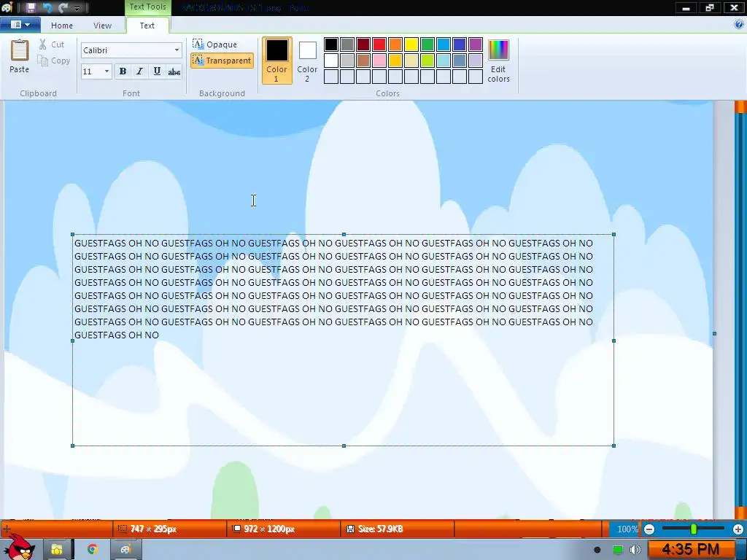
Task: Pick the yellow color swatch
Action: 411,44
